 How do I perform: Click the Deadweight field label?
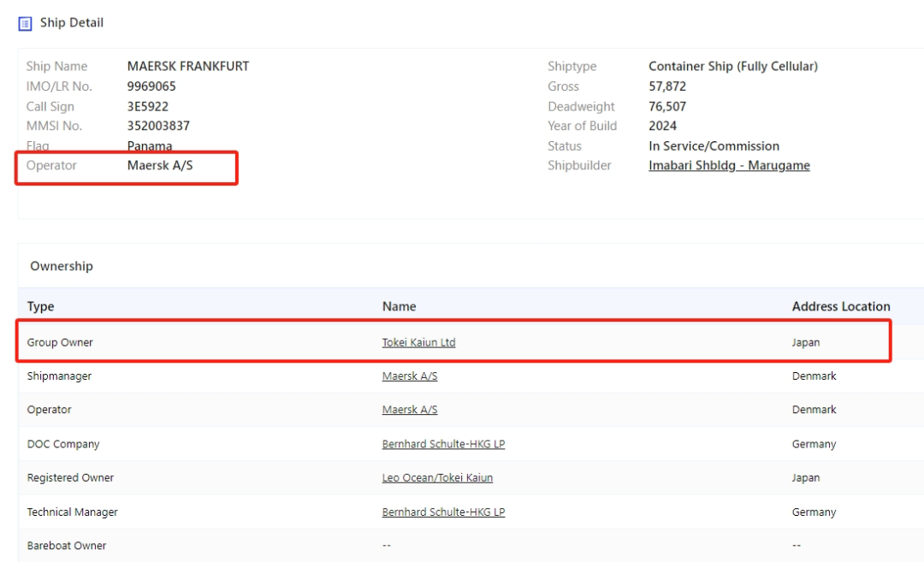[581, 107]
